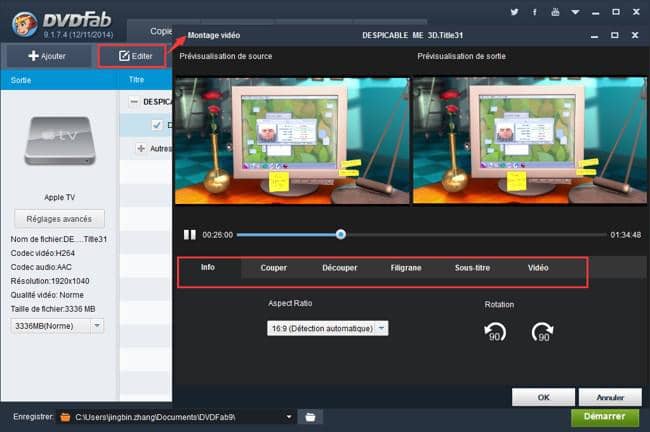Screen dimensions: 650x432
Task: Click the output preview video frame
Action: [529, 141]
